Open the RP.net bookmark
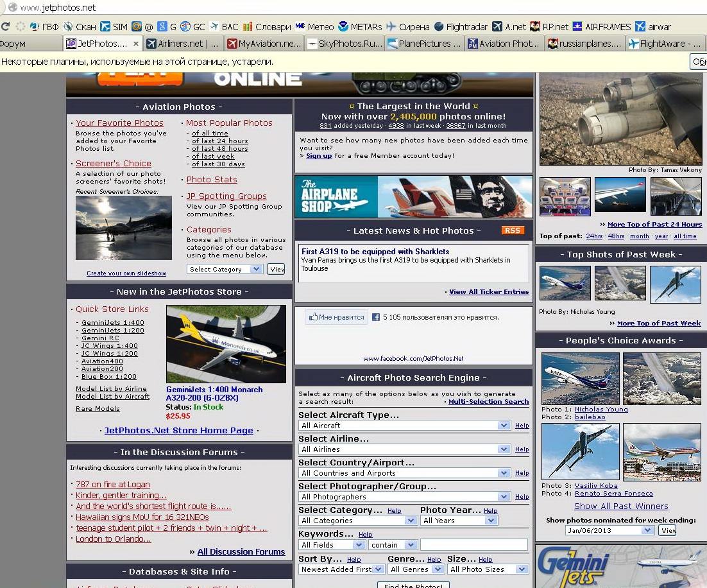This screenshot has height=588, width=707. coord(549,26)
